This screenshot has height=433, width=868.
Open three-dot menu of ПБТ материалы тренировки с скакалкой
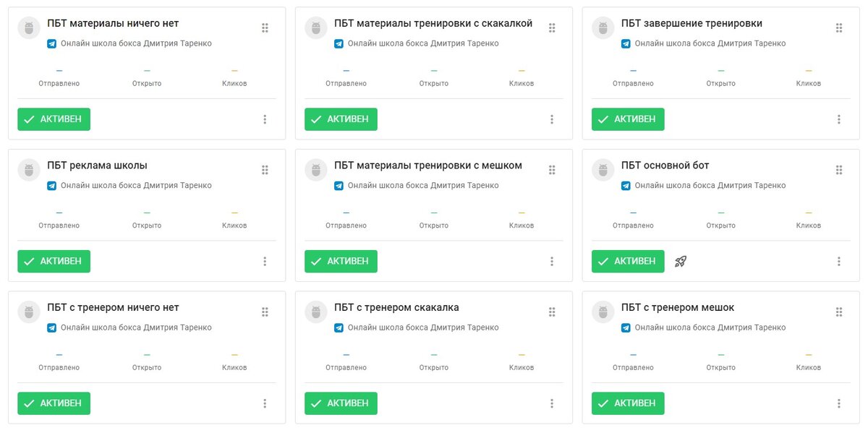coord(552,119)
